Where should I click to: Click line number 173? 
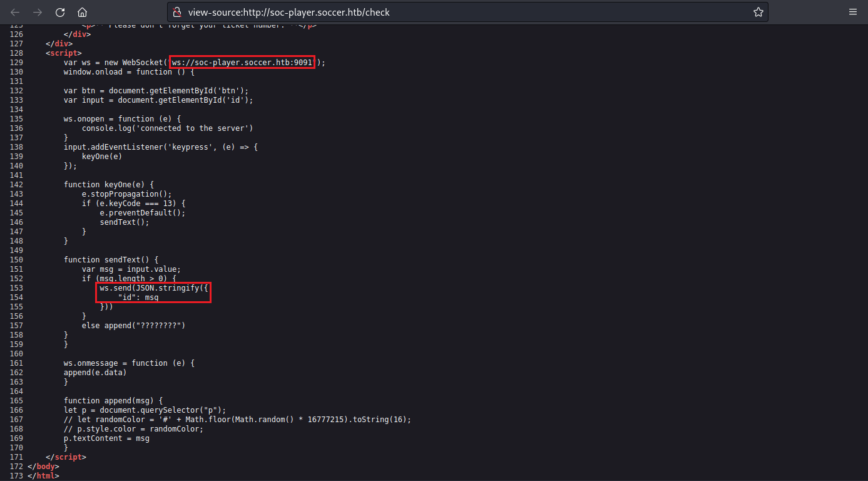(x=16, y=476)
